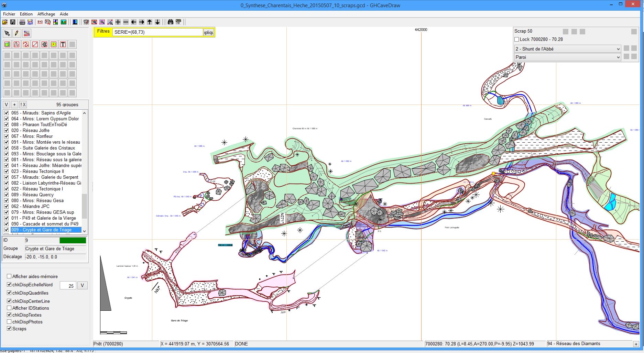
Task: Select the text T tool
Action: [63, 44]
